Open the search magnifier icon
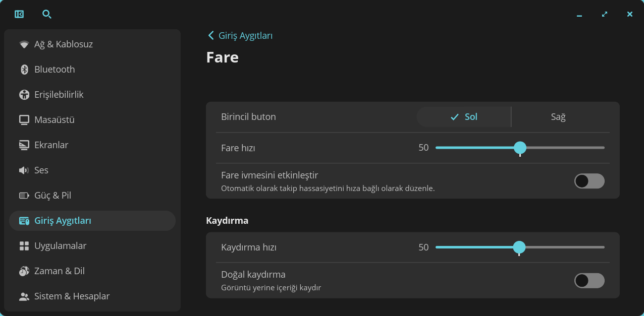The width and height of the screenshot is (644, 316). click(x=47, y=14)
